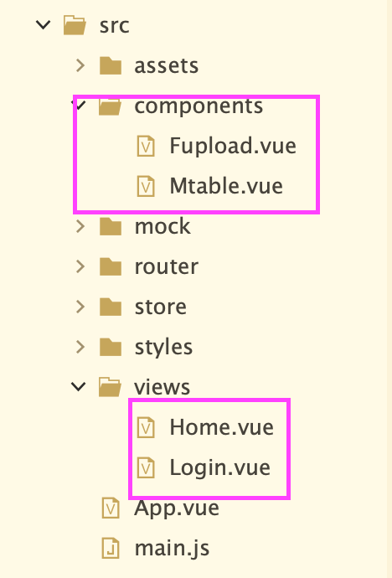
Task: Click the src open folder icon
Action: point(75,25)
